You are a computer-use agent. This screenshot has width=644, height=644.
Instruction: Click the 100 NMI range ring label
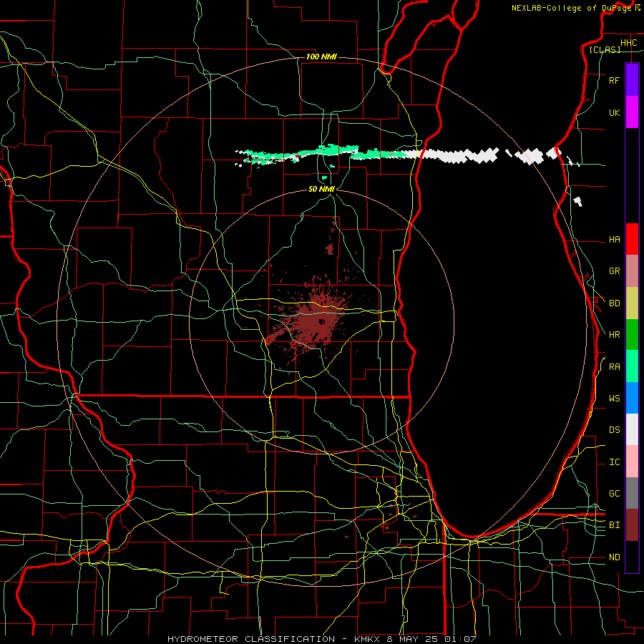(x=321, y=57)
